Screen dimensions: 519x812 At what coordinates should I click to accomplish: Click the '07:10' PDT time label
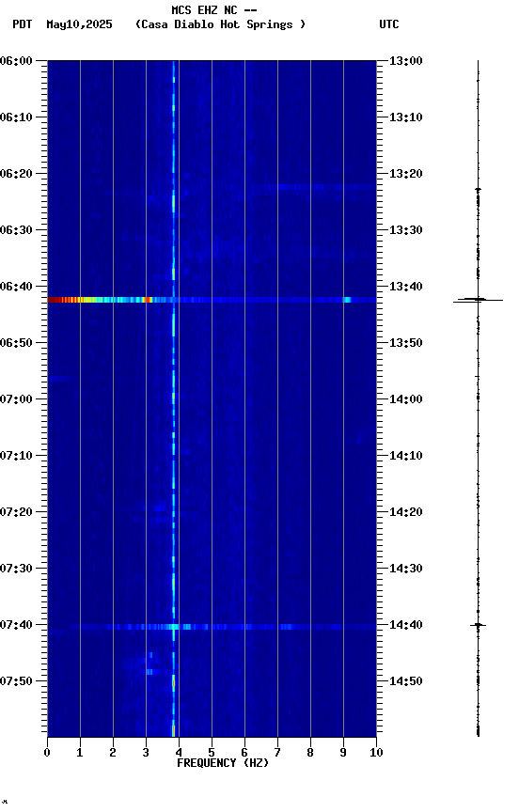pyautogui.click(x=16, y=456)
